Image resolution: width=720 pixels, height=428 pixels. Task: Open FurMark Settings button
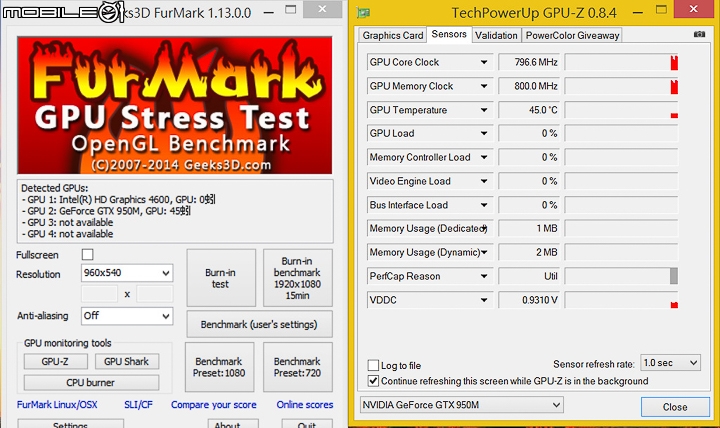(x=70, y=423)
